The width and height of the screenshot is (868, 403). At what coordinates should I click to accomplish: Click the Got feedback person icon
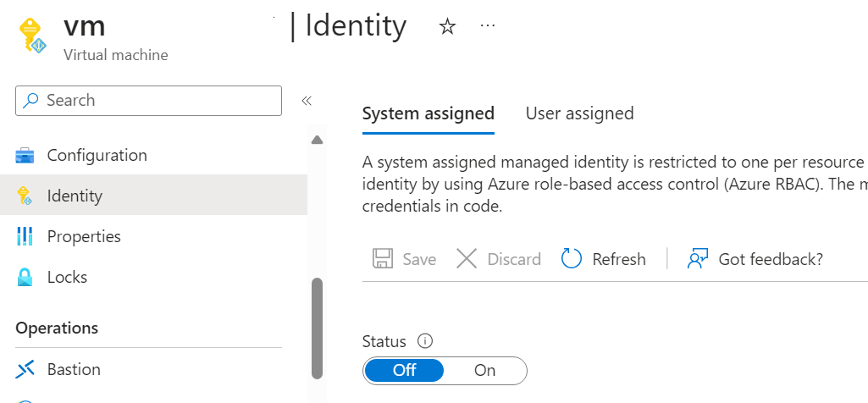click(698, 259)
